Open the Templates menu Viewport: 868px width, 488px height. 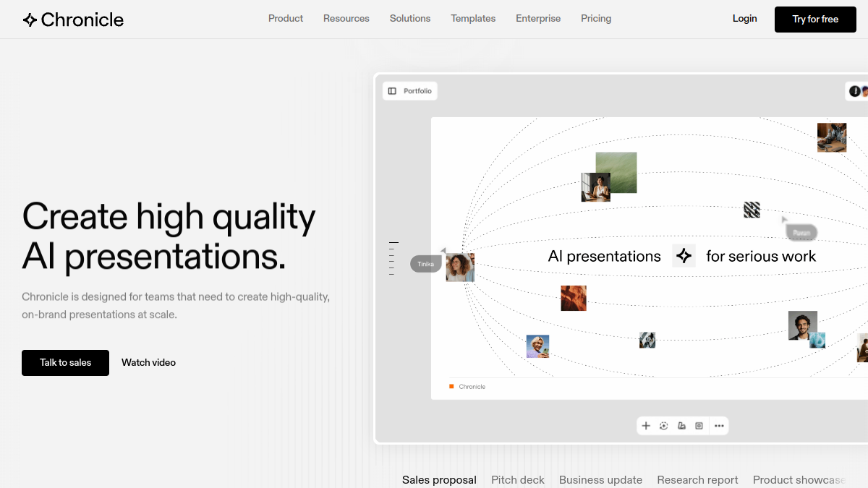[x=473, y=19]
